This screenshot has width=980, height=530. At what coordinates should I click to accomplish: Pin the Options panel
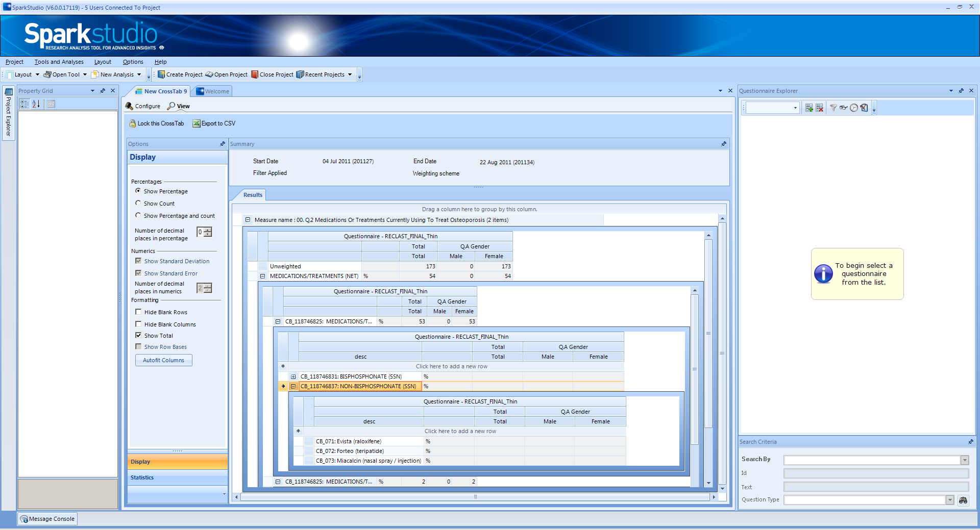point(223,144)
